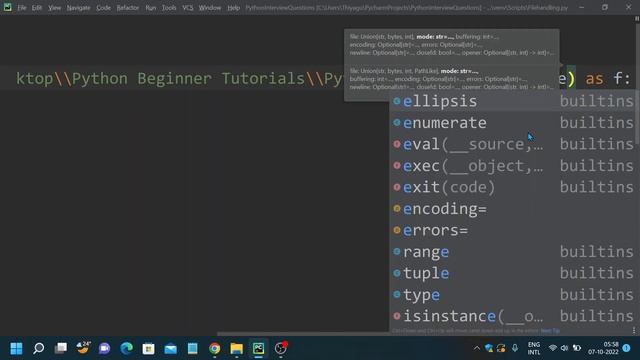
Task: Minimize the PyCharm window
Action: pos(582,7)
